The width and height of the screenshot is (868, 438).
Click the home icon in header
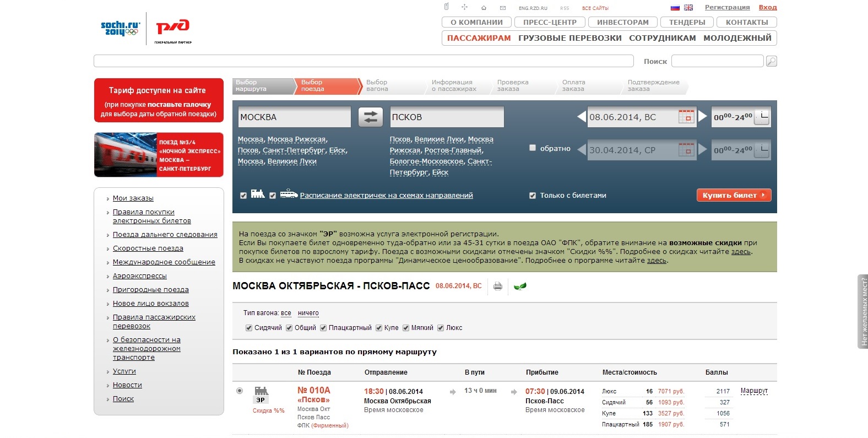[x=484, y=8]
